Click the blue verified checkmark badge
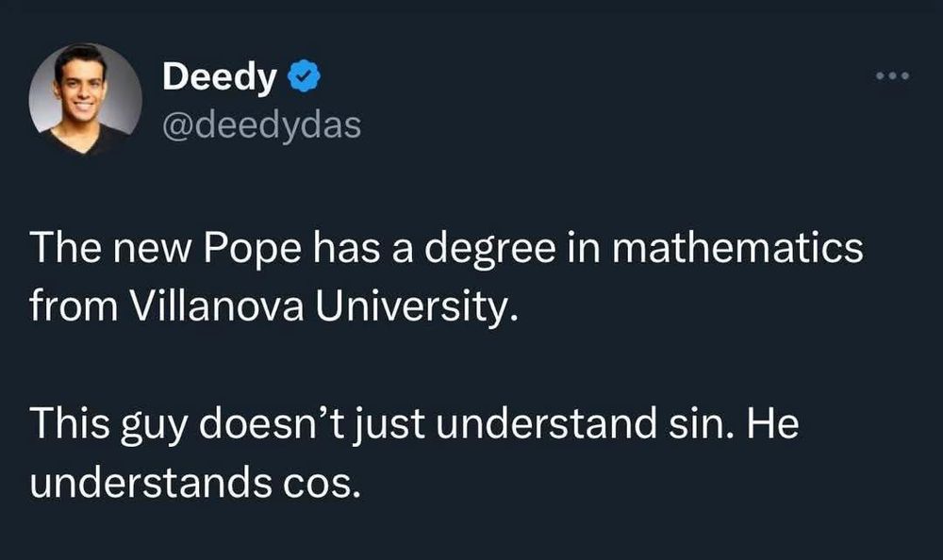This screenshot has height=560, width=943. pos(304,75)
